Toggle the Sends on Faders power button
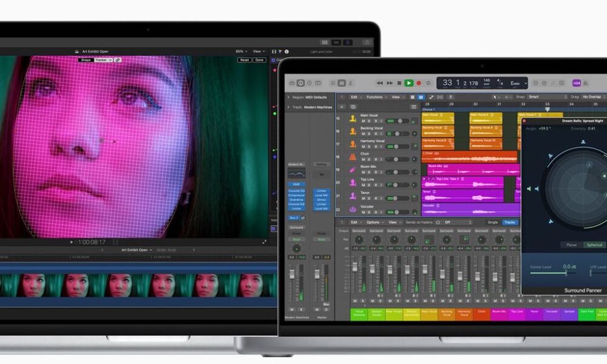Viewport: 607px width, 364px height. (x=438, y=223)
